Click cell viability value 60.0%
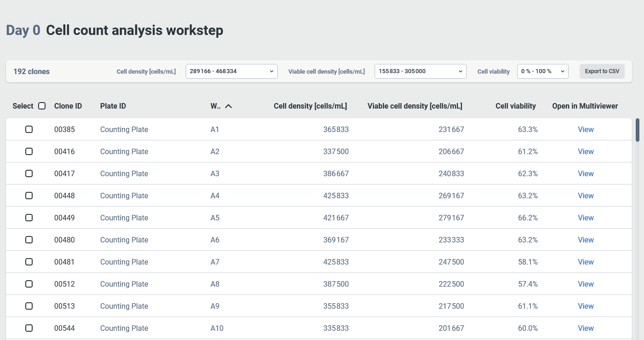The image size is (644, 340). pyautogui.click(x=528, y=328)
